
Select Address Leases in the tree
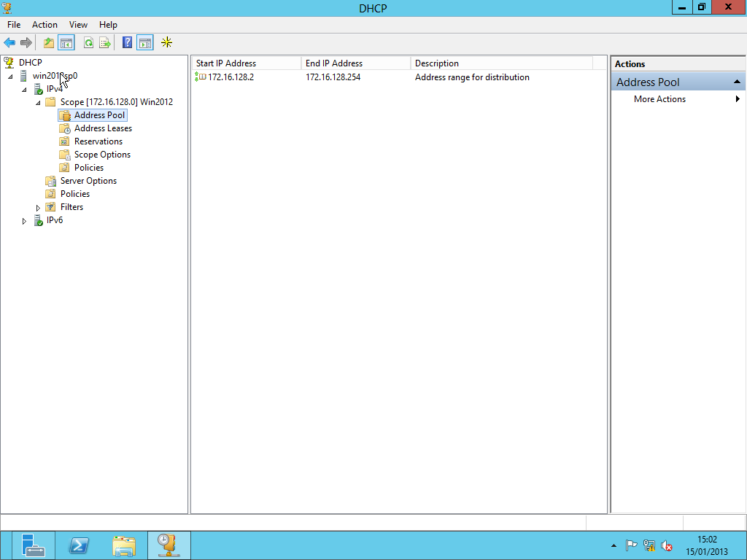[103, 128]
